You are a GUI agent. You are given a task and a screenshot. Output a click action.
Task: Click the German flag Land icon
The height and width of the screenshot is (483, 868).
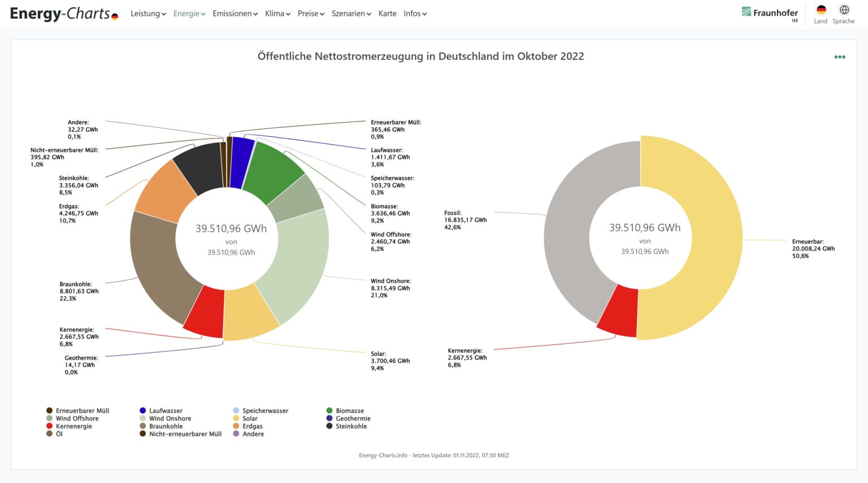coord(821,10)
